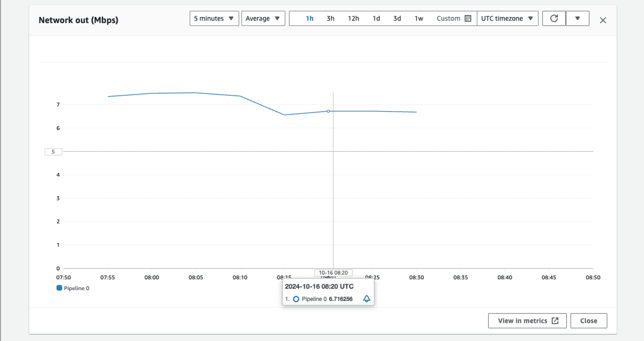Open the Average statistic dropdown
Image resolution: width=644 pixels, height=341 pixels.
coord(263,18)
